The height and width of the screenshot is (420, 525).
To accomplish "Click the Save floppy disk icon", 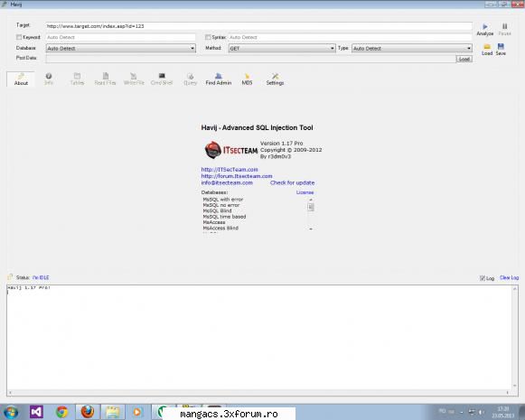I will pos(501,47).
